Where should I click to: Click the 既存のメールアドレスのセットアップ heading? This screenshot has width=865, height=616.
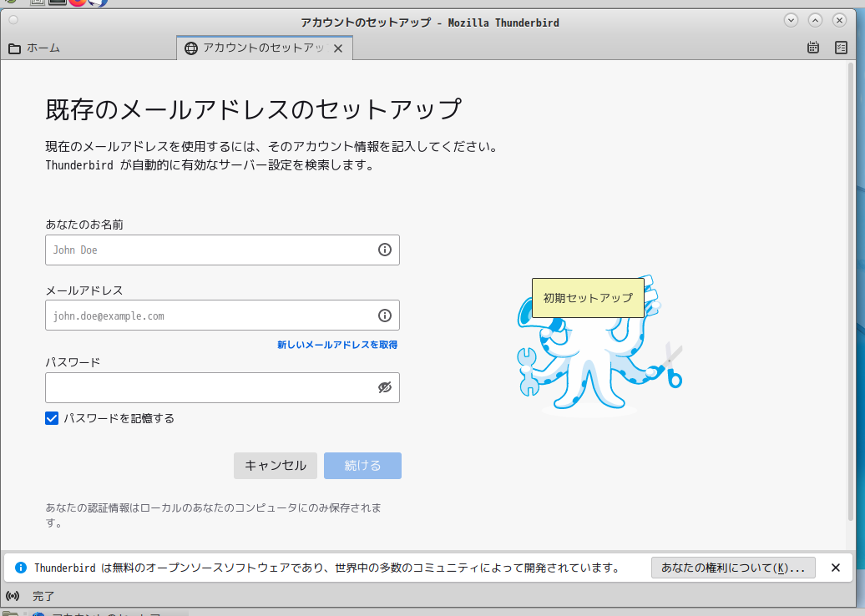(253, 109)
